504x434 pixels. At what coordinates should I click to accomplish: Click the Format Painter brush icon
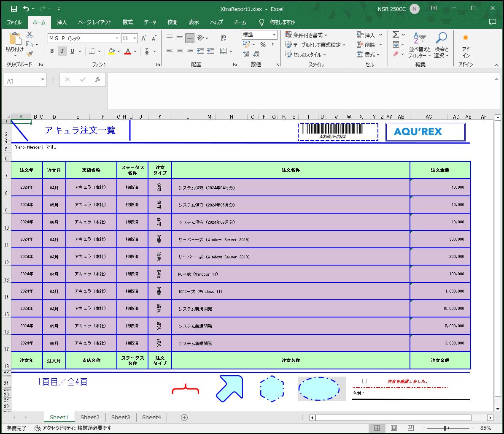(x=30, y=54)
